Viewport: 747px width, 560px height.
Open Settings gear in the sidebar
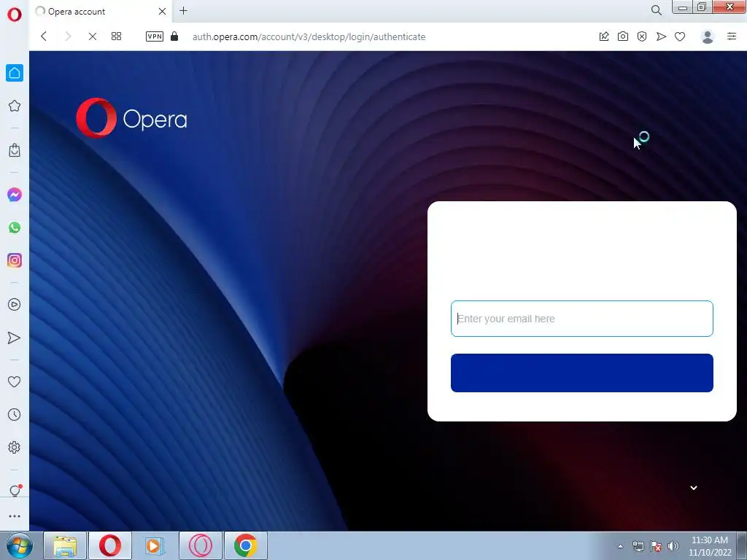15,448
